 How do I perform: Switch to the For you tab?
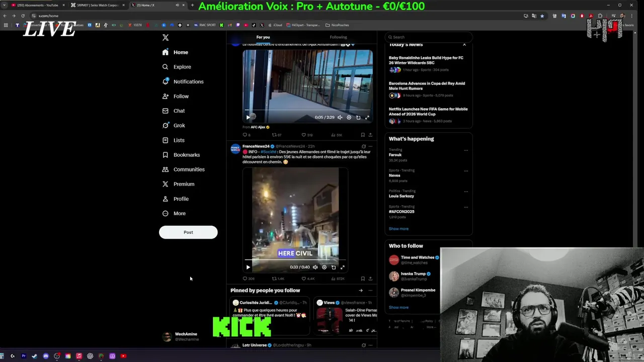click(263, 37)
